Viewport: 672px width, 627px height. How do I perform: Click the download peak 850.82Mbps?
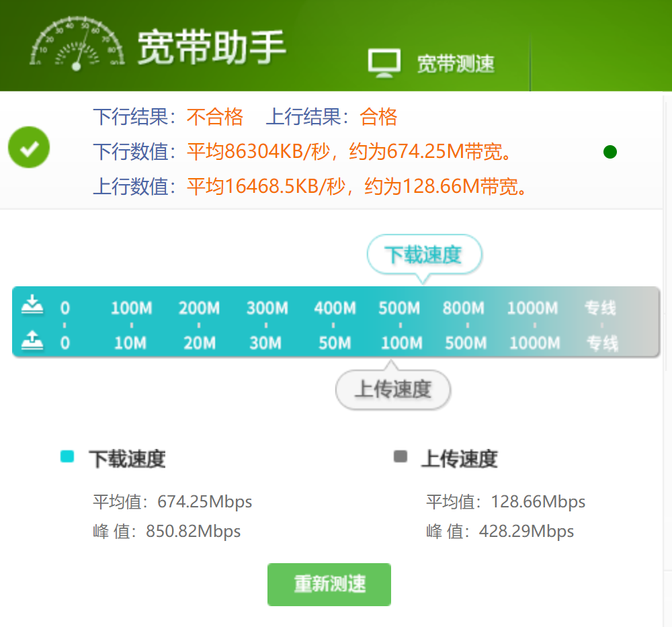point(194,532)
